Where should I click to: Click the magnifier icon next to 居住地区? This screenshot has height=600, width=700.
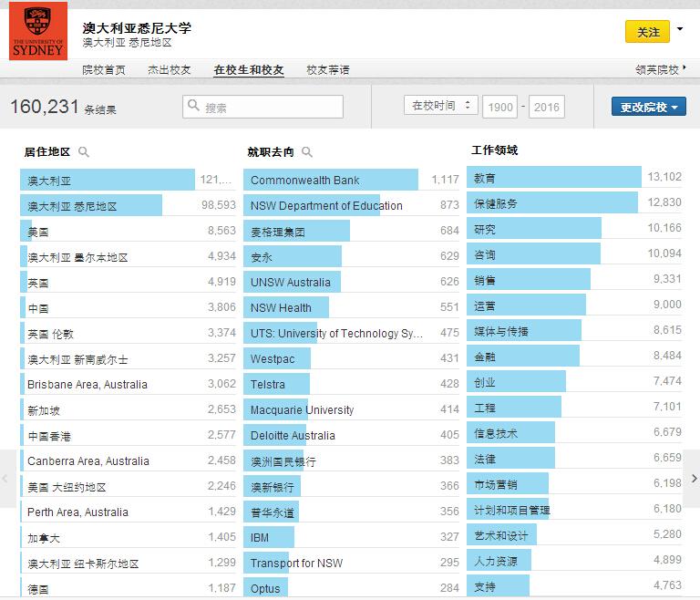[x=84, y=152]
